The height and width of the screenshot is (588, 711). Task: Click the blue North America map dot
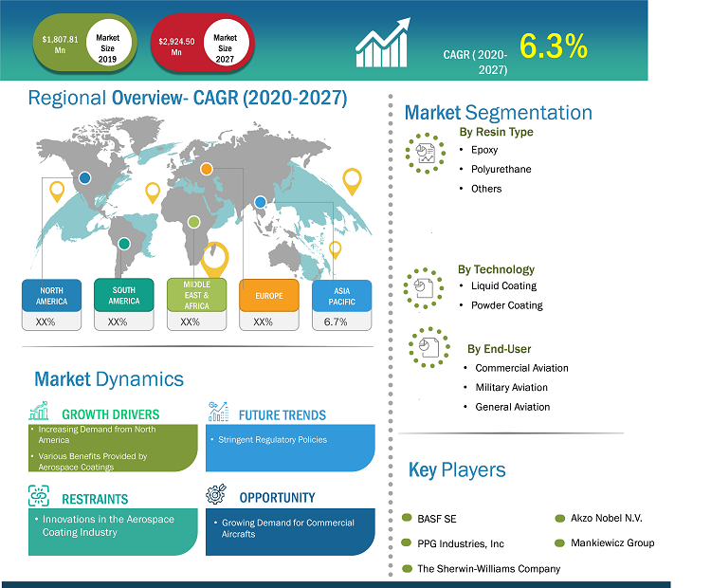coord(84,178)
